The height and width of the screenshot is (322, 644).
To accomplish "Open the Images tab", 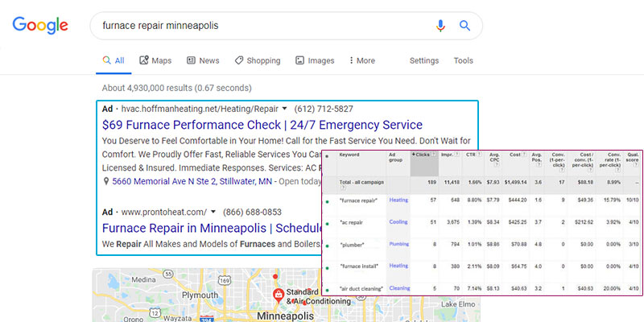I will (315, 61).
